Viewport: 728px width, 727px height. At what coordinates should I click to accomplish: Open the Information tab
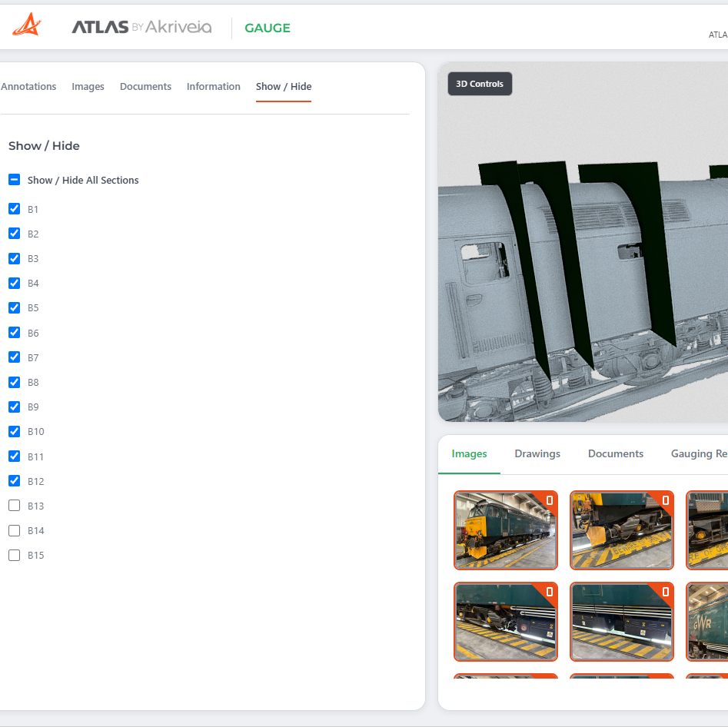[x=213, y=86]
